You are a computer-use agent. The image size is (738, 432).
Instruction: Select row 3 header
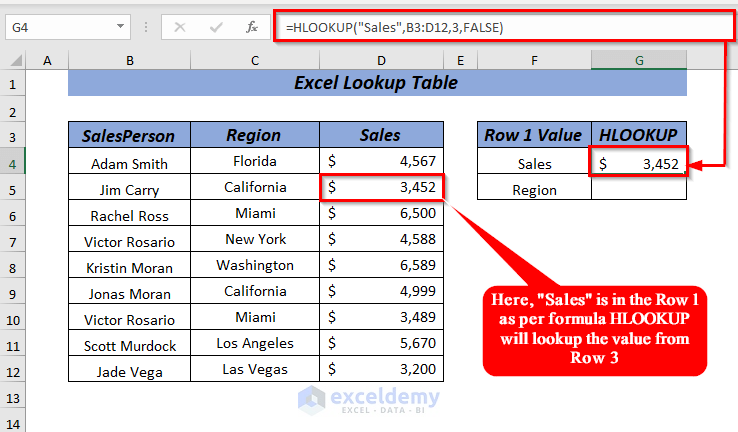coord(13,137)
